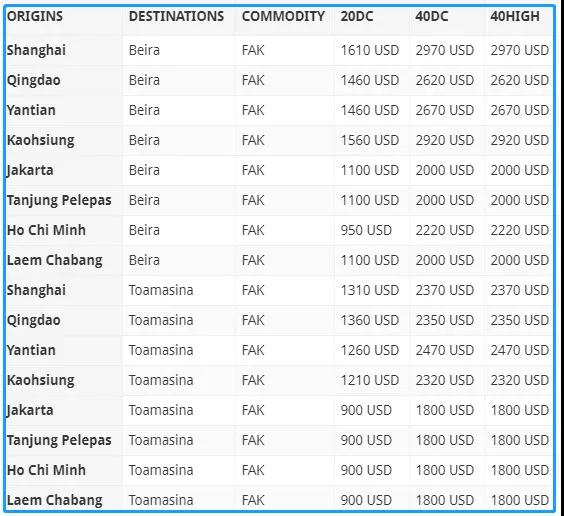564x516 pixels.
Task: Select the 2470 USD 40DC cell for Yantian
Action: (x=445, y=350)
